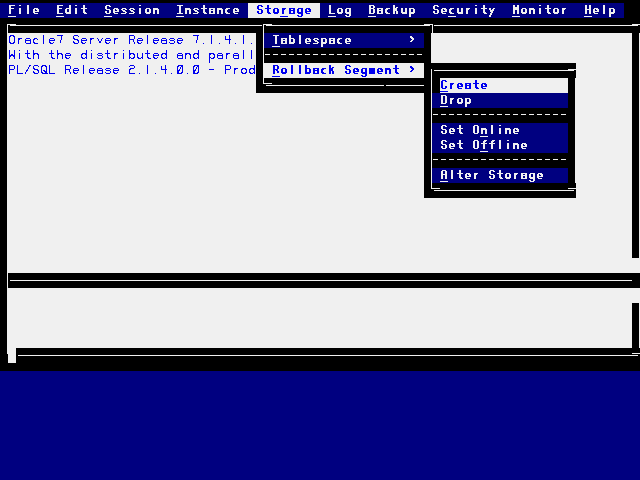640x480 pixels.
Task: Choose Create in the Rollback Segment submenu
Action: pos(464,85)
